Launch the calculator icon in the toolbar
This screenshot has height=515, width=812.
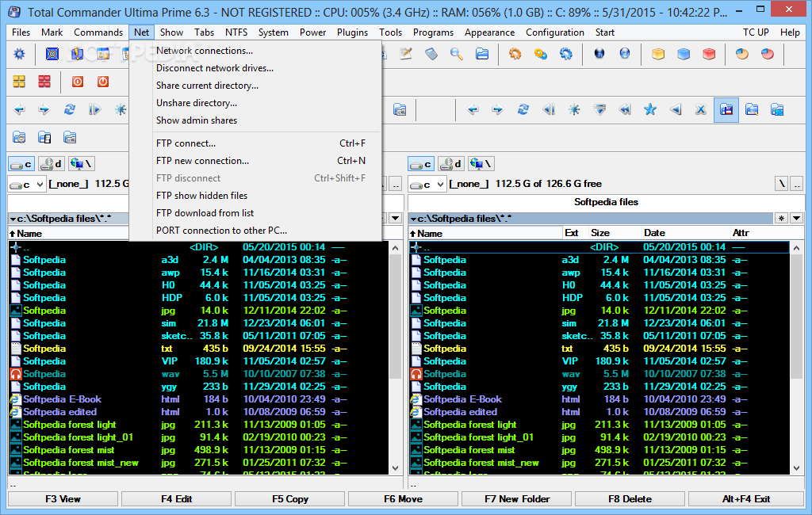(431, 54)
